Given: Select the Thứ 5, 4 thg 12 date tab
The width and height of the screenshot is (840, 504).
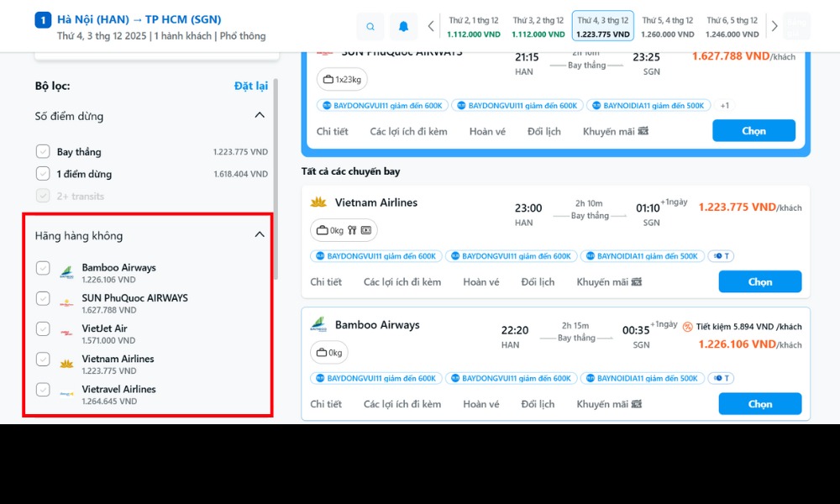Looking at the screenshot, I should coord(667,26).
